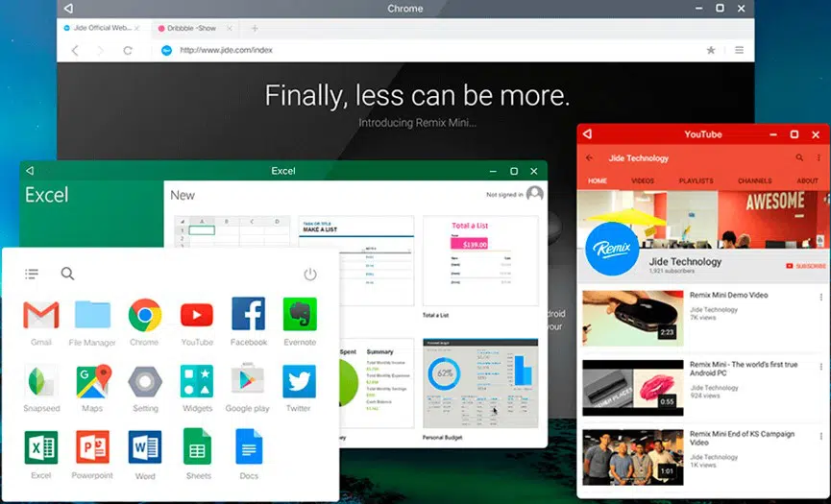This screenshot has width=831, height=504.
Task: Click the power icon in launcher
Action: [x=310, y=275]
